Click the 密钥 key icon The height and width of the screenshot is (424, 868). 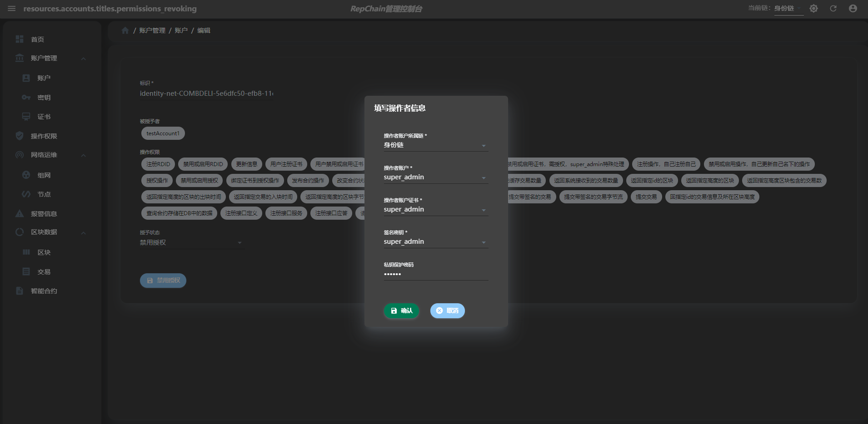pyautogui.click(x=26, y=98)
